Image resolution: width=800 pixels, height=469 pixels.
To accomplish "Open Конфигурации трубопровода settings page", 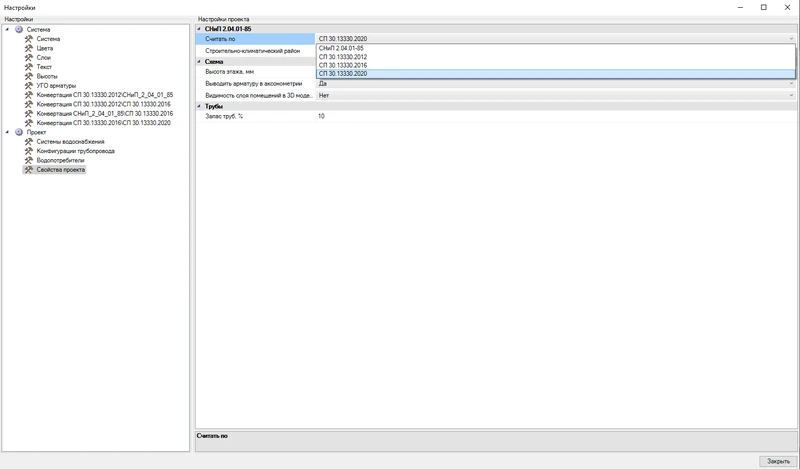I will pos(75,151).
